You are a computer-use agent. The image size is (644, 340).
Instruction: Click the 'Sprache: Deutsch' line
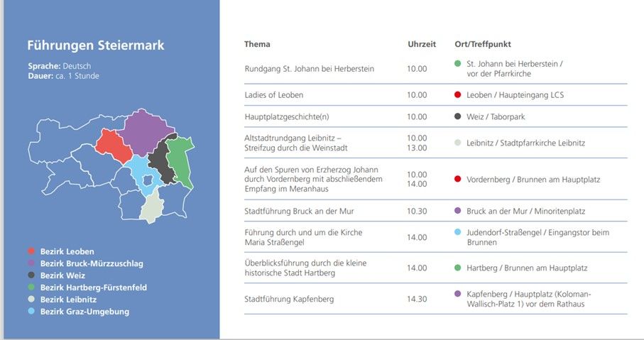[x=60, y=66]
